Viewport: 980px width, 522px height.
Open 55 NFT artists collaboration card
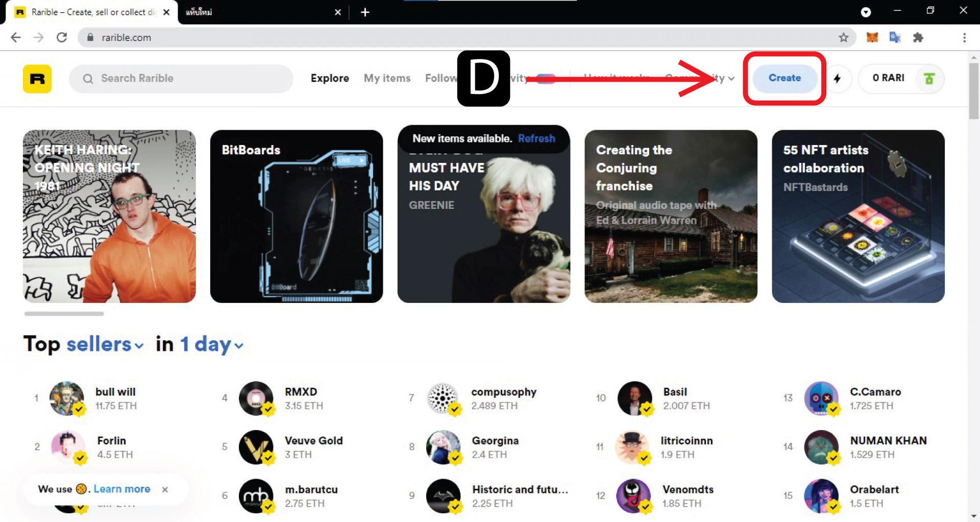click(858, 216)
